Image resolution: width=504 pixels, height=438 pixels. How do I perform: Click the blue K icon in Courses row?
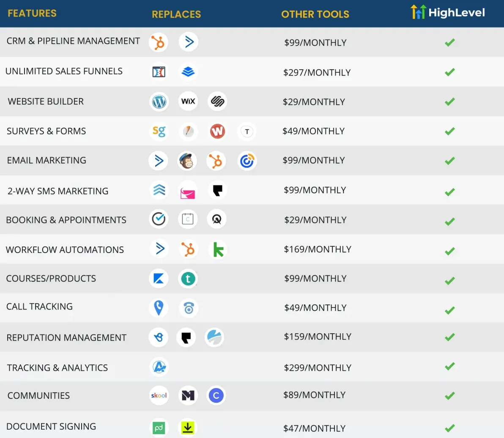pyautogui.click(x=159, y=278)
